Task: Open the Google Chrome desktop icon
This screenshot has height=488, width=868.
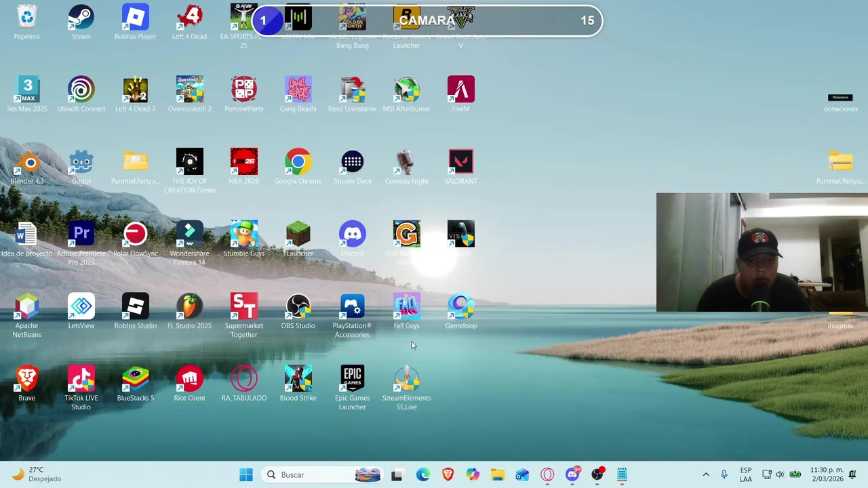Action: coord(298,167)
